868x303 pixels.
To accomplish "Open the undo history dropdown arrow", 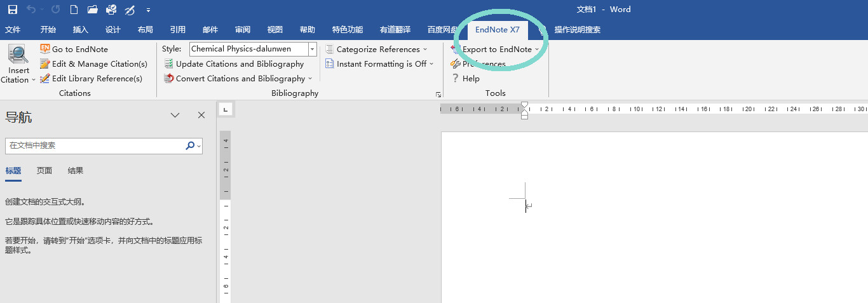I will pos(42,10).
